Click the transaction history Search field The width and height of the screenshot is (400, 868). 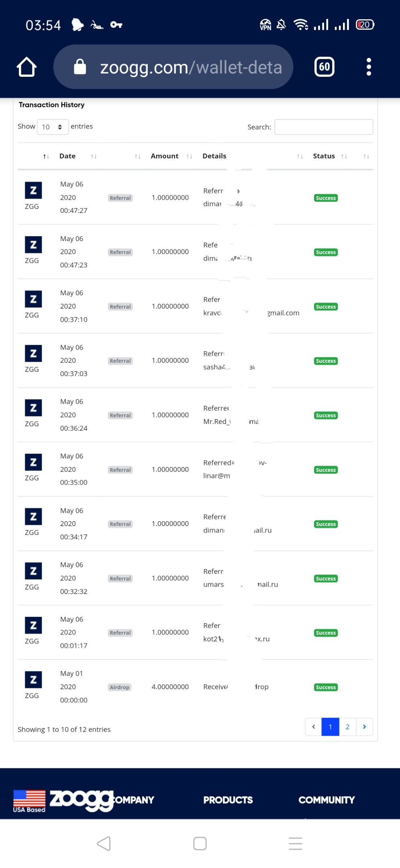pyautogui.click(x=324, y=127)
